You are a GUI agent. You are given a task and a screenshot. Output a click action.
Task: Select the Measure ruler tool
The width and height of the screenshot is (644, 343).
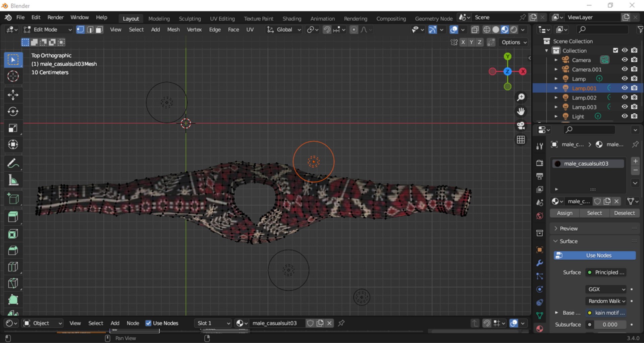(x=13, y=180)
